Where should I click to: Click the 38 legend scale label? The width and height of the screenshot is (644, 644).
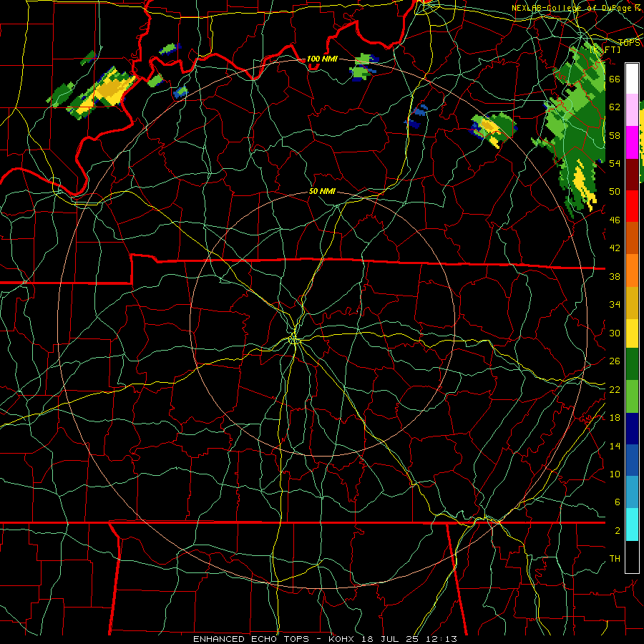[615, 276]
